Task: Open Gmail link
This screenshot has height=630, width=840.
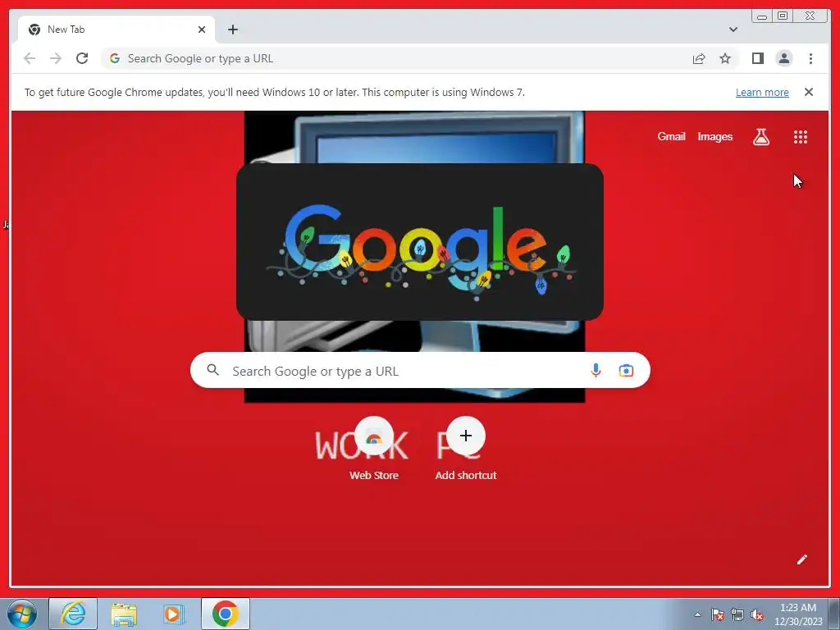Action: tap(671, 137)
